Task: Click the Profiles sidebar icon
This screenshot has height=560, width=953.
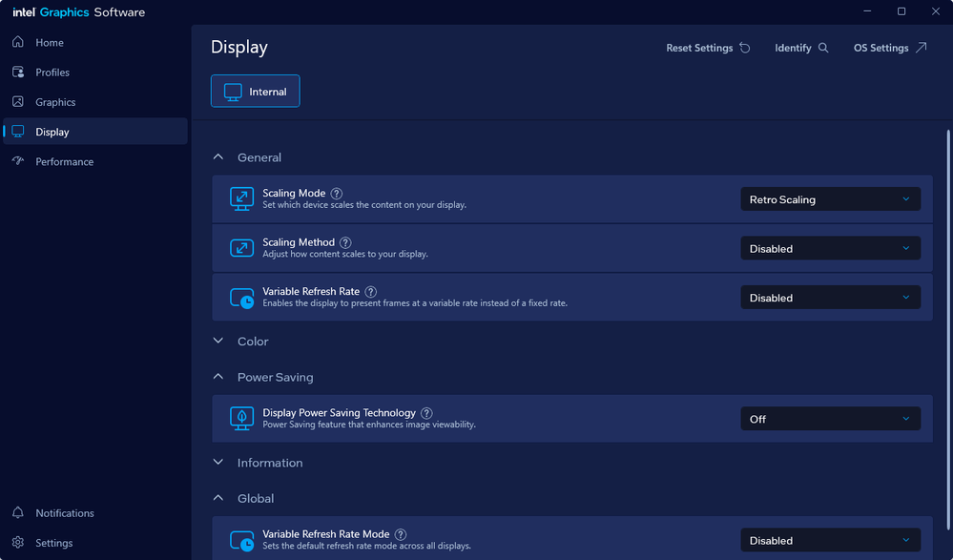Action: click(18, 72)
